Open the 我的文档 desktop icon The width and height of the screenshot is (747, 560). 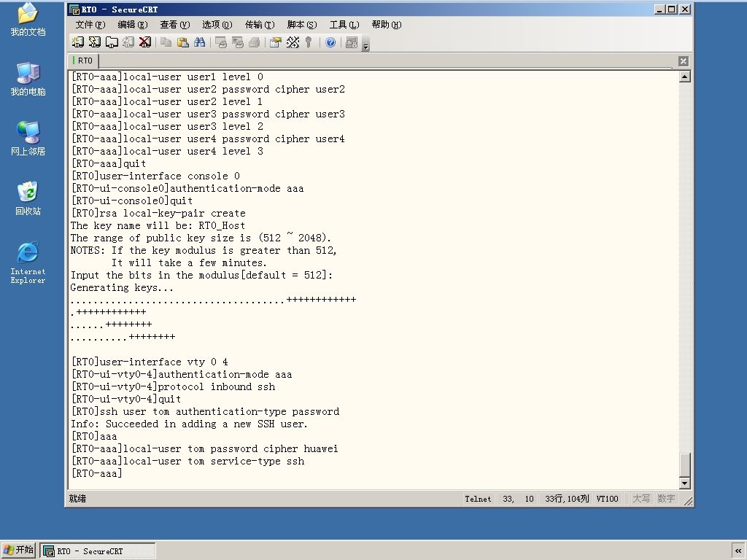(x=28, y=19)
